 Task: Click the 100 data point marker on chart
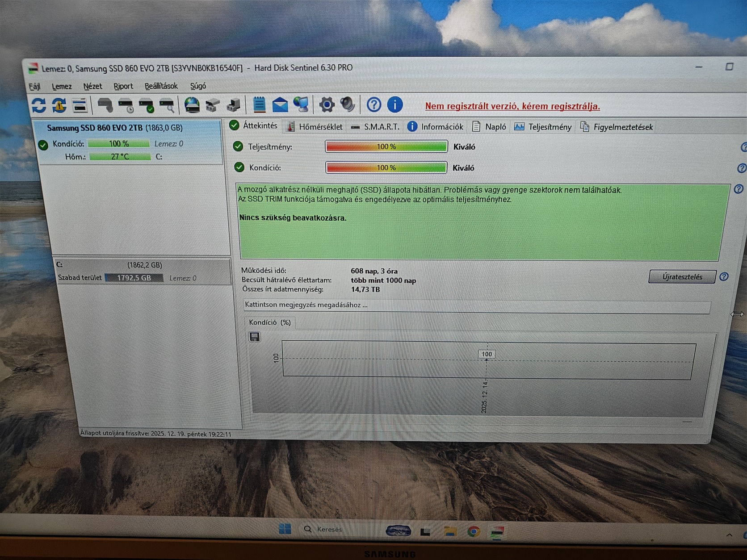[x=487, y=354]
